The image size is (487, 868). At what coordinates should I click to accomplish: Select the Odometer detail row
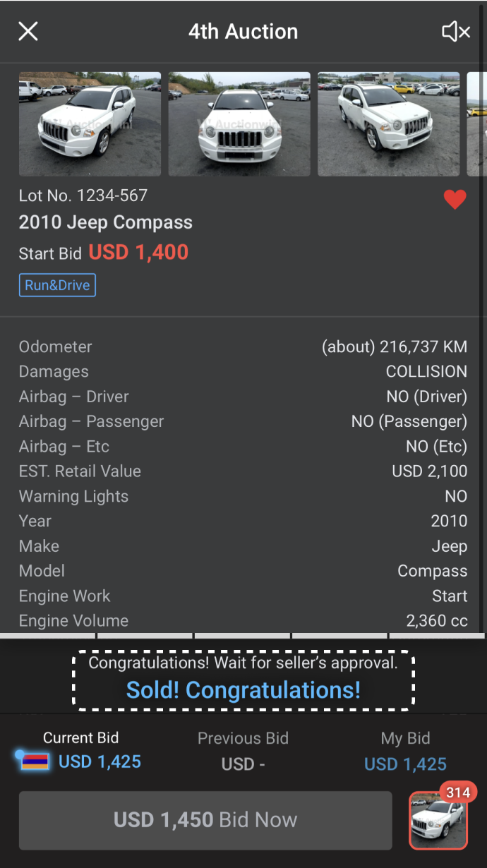click(243, 346)
